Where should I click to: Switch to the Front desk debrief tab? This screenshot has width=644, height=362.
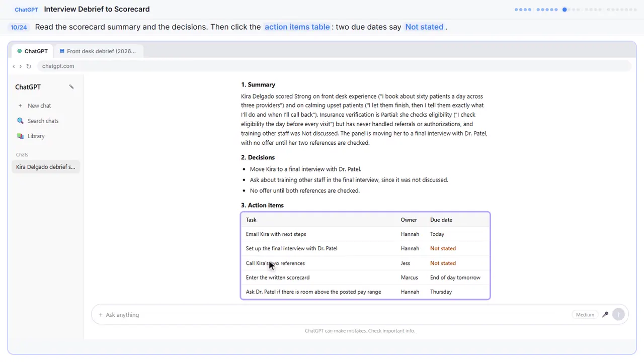pos(98,51)
